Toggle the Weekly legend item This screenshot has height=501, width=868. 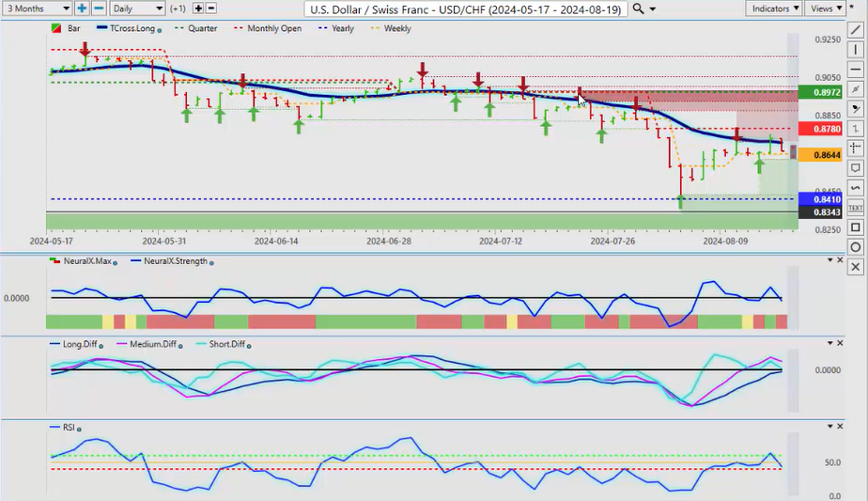[393, 28]
